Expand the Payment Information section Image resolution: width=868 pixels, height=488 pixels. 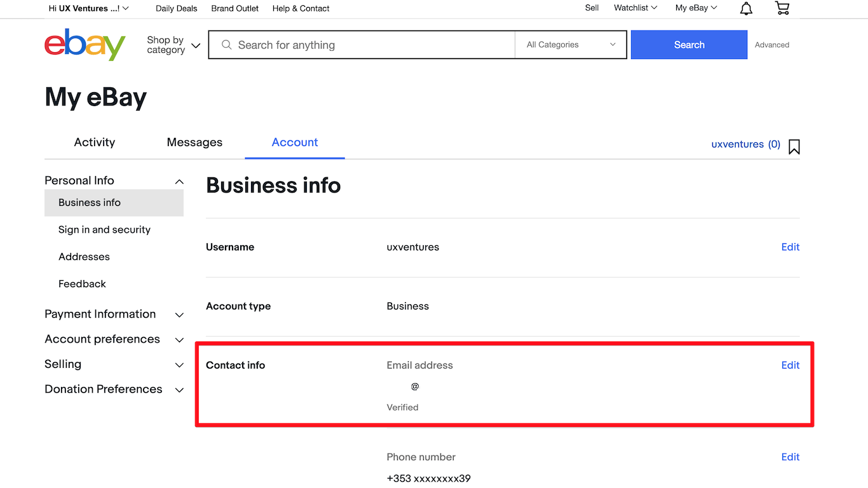point(114,314)
